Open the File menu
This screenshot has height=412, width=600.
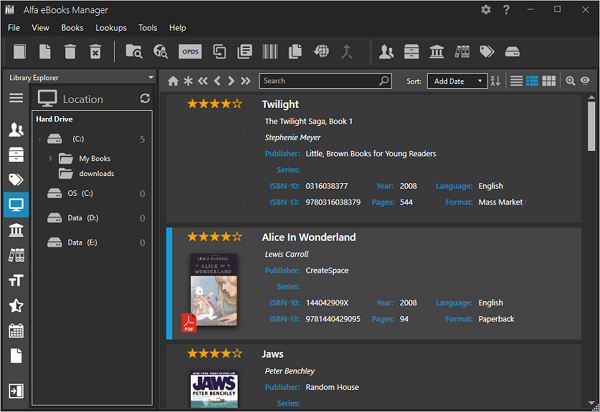click(14, 28)
